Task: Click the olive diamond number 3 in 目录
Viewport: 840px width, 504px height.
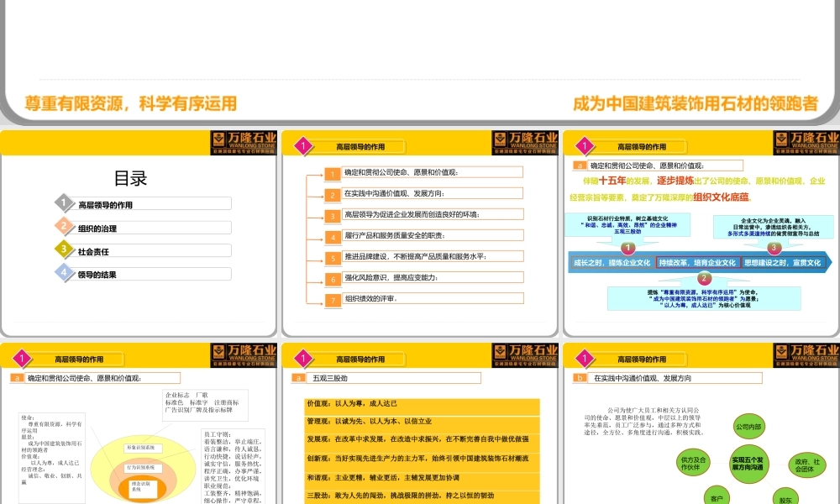Action: point(64,249)
